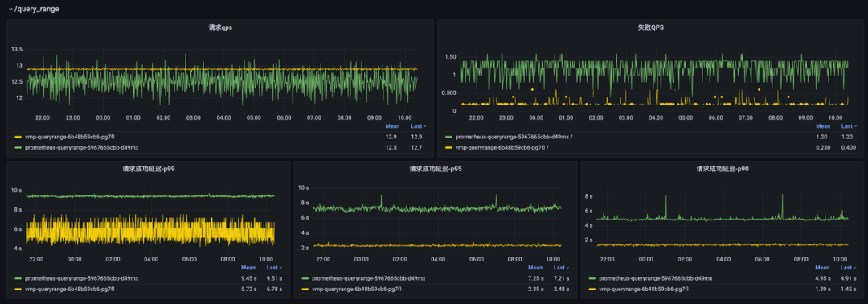868x304 pixels.
Task: Toggle prometheus-queryrange series in p90 legend
Action: pos(656,278)
